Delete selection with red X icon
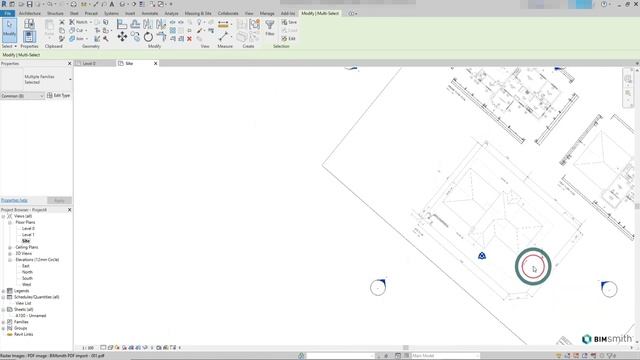 [x=189, y=39]
